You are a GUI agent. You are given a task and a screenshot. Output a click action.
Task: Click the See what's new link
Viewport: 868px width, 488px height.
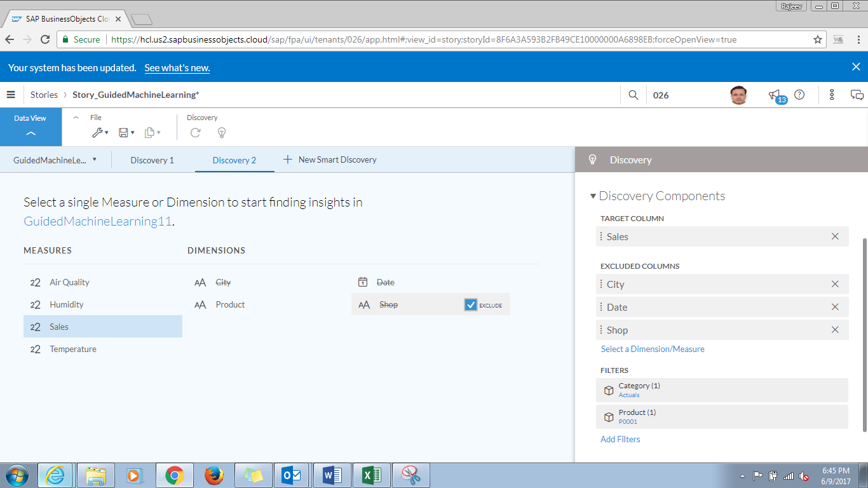[177, 67]
